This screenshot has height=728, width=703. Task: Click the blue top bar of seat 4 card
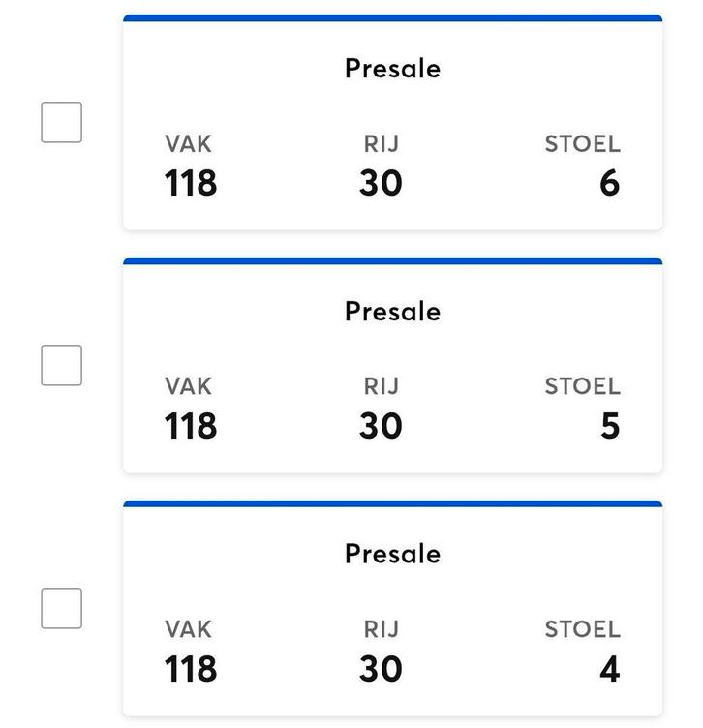392,504
